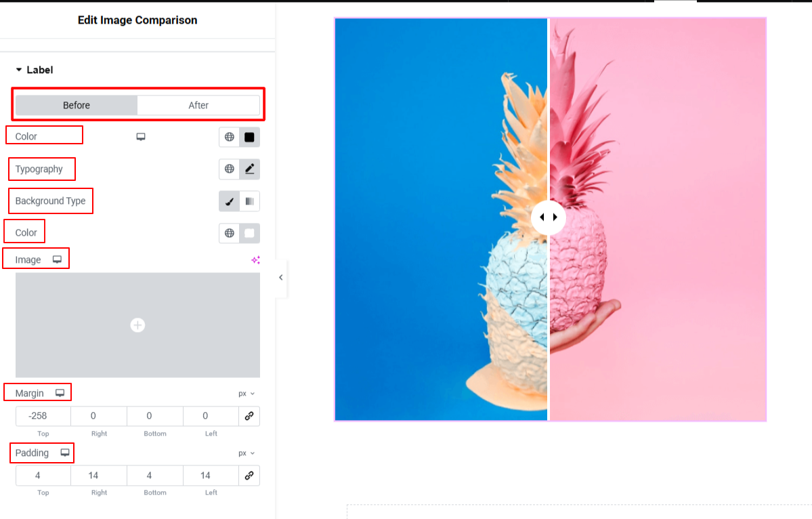Click the responsive device icon beside Margin
Image resolution: width=812 pixels, height=519 pixels.
click(60, 393)
